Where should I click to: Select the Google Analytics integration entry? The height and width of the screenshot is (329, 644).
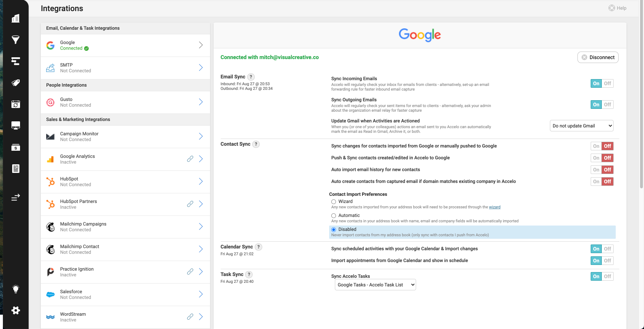(x=125, y=159)
